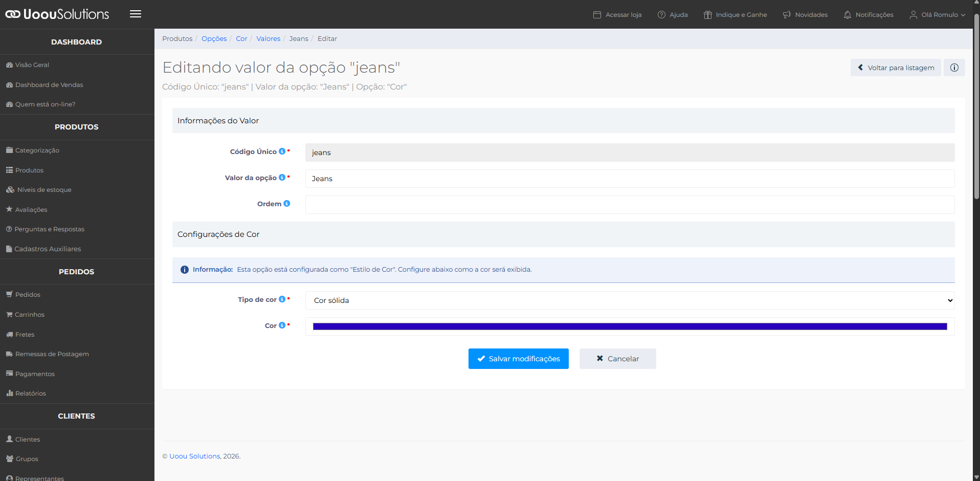Click the Avaliações star icon

pos(9,209)
